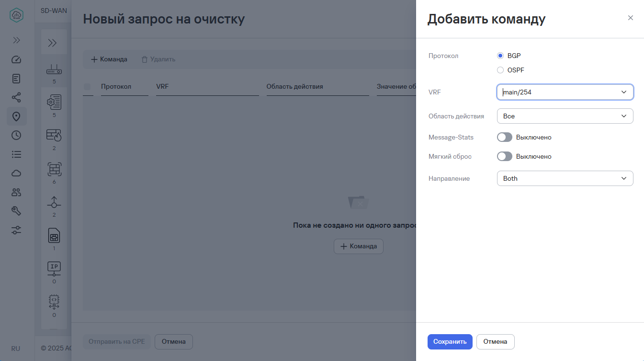Select the OSPF protocol radio button
This screenshot has height=361, width=644.
tap(500, 70)
